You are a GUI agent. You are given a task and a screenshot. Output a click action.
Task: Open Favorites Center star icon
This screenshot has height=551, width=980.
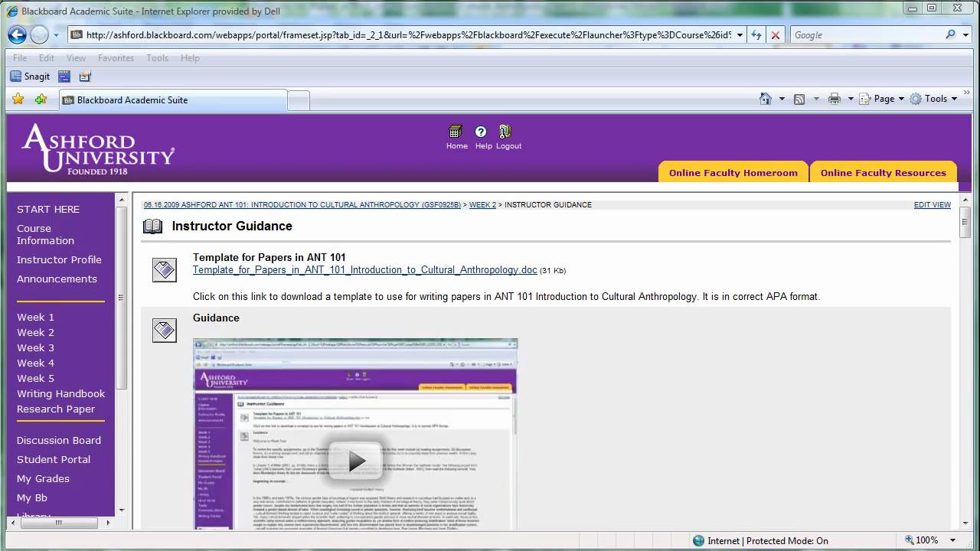pyautogui.click(x=18, y=99)
